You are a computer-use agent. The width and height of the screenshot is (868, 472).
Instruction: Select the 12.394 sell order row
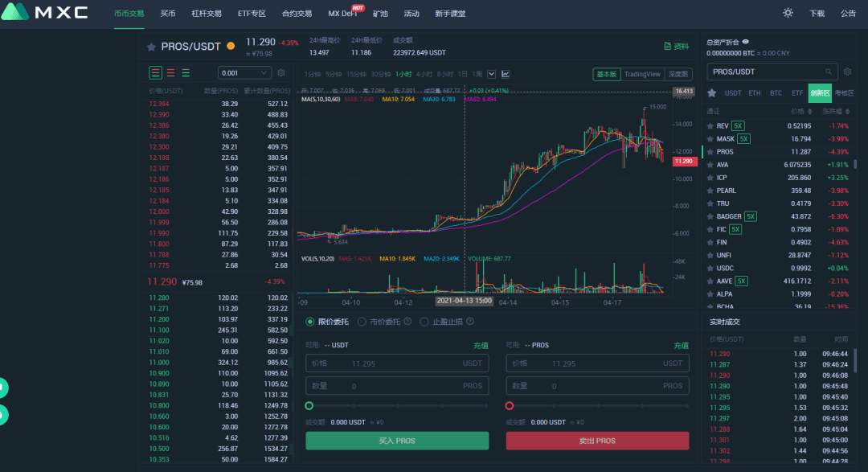click(218, 105)
